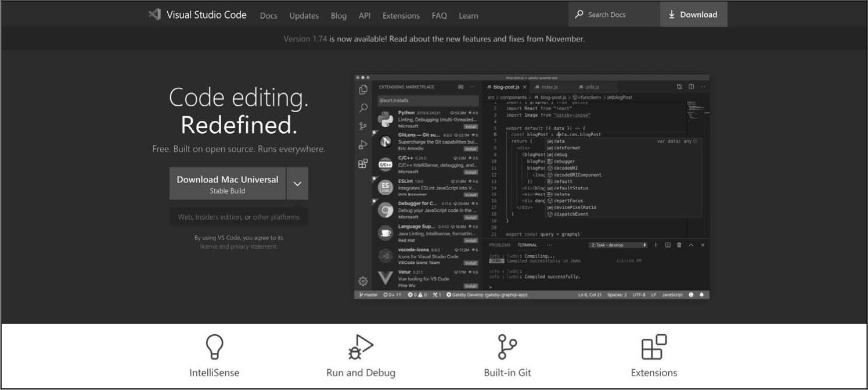Open the license and privacy statement link
The image size is (868, 390).
(239, 246)
